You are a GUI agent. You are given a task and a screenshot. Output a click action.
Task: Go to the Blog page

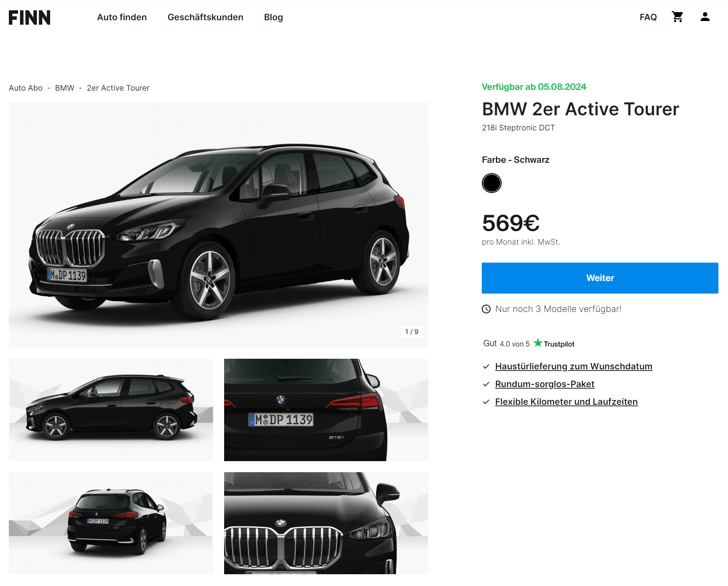point(274,17)
